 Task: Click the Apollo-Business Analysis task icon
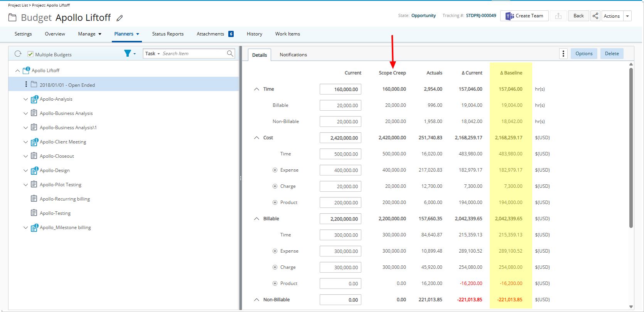pyautogui.click(x=34, y=113)
